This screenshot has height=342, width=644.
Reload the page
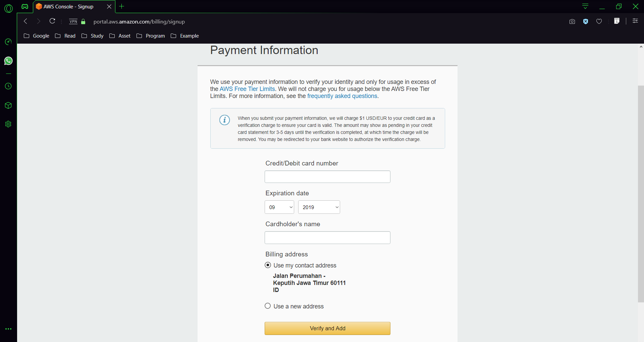click(52, 21)
